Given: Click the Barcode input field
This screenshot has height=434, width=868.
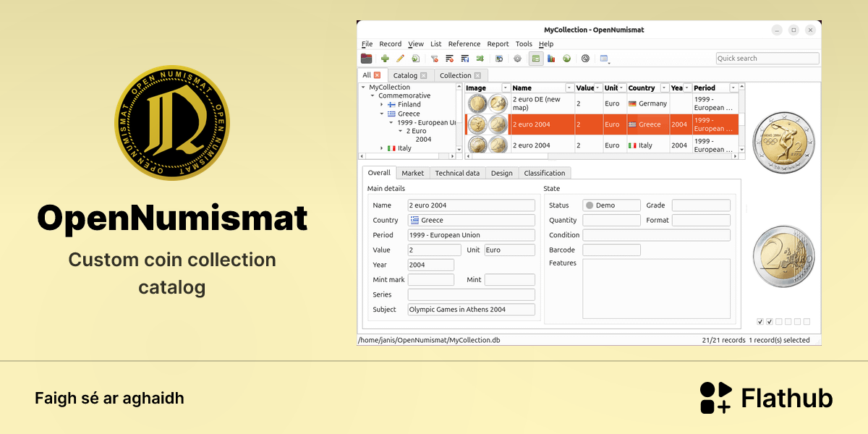Looking at the screenshot, I should pyautogui.click(x=611, y=250).
